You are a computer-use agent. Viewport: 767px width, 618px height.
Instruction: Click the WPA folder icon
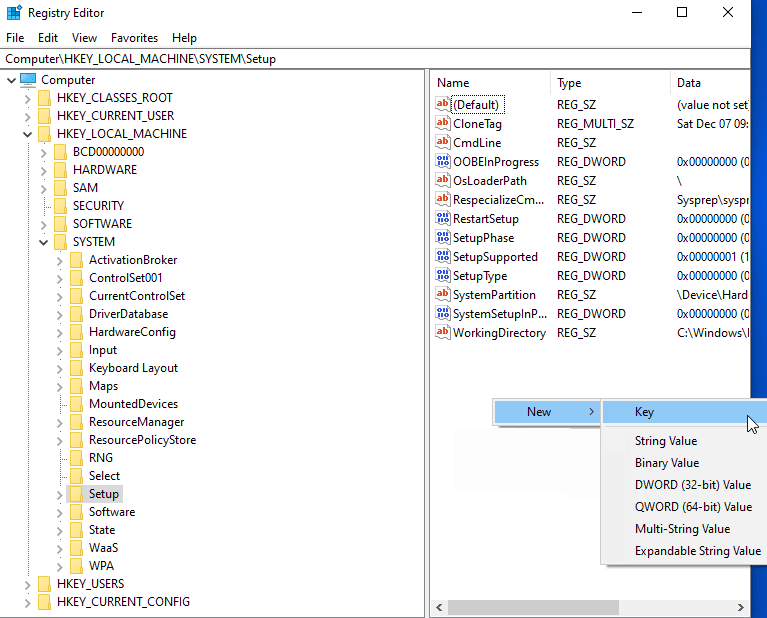(x=76, y=566)
